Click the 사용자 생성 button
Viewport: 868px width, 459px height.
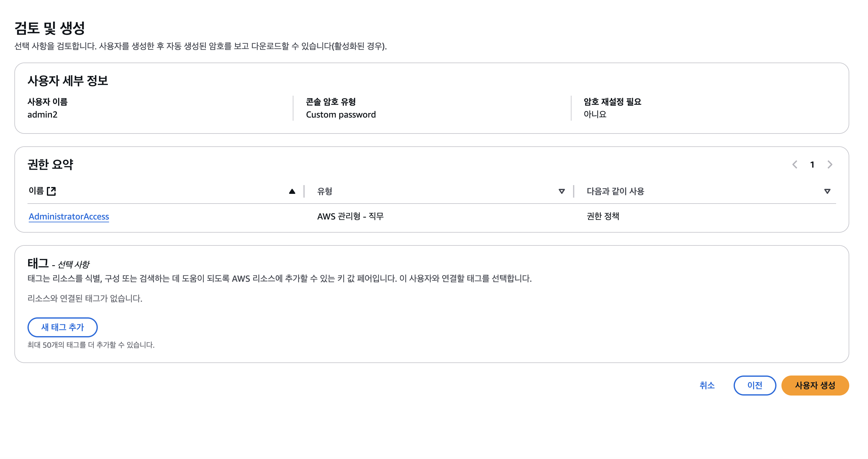(815, 385)
